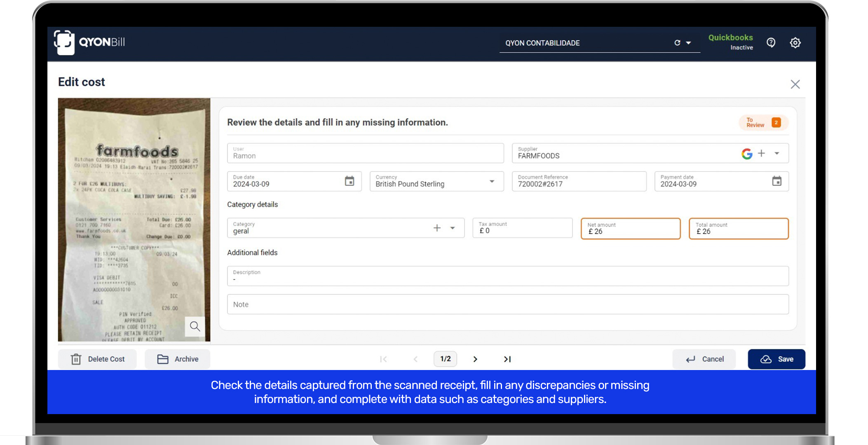868x445 pixels.
Task: Cancel editing the cost
Action: 704,359
